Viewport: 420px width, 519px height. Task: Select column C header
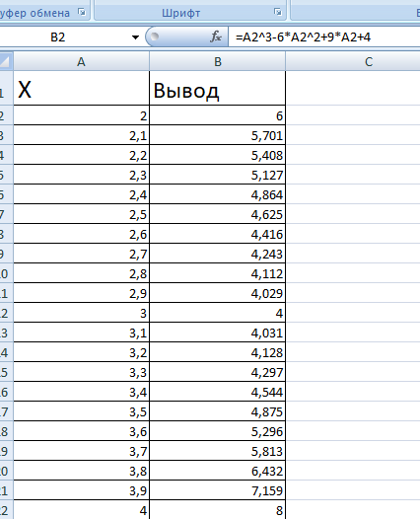coord(353,61)
